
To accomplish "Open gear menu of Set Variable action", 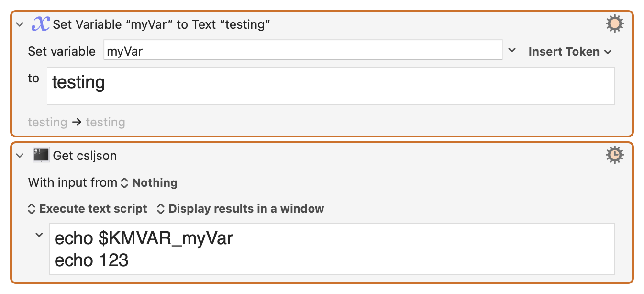I will pos(615,23).
